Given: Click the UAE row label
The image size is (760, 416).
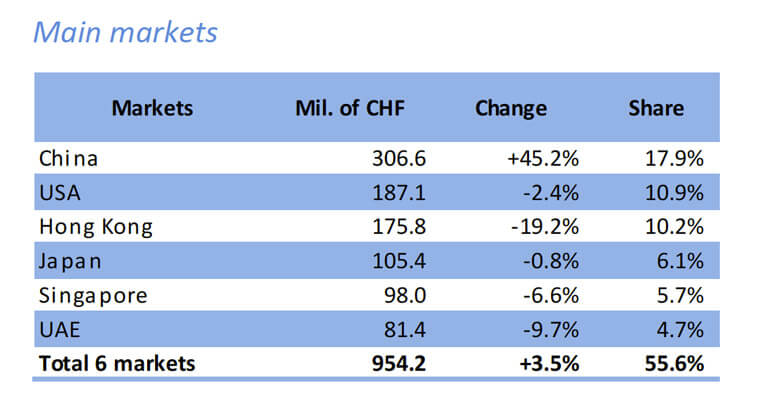Looking at the screenshot, I should 58,329.
